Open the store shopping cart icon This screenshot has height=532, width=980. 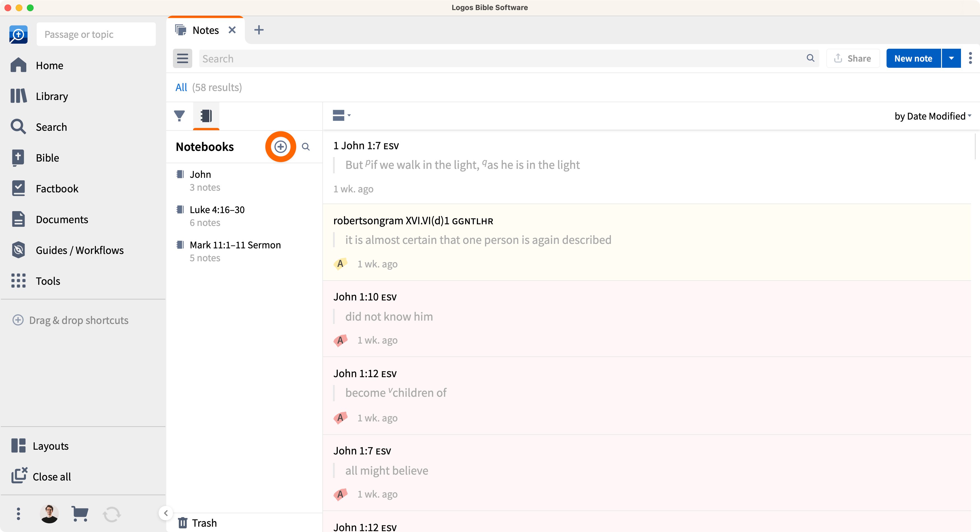click(80, 514)
